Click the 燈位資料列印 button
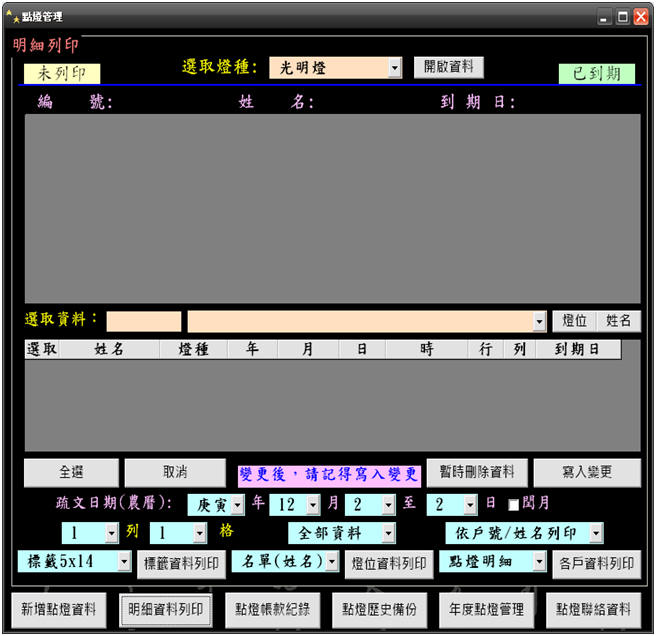 [389, 564]
